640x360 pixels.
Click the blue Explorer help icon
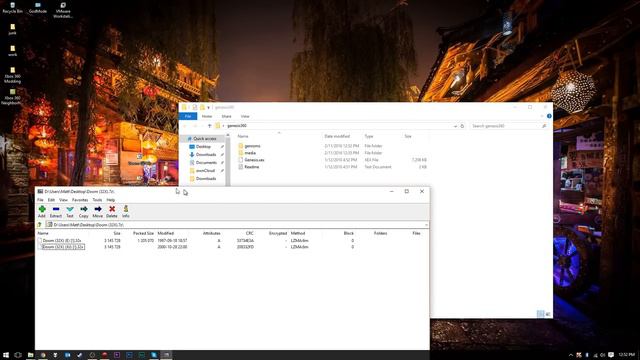point(549,116)
